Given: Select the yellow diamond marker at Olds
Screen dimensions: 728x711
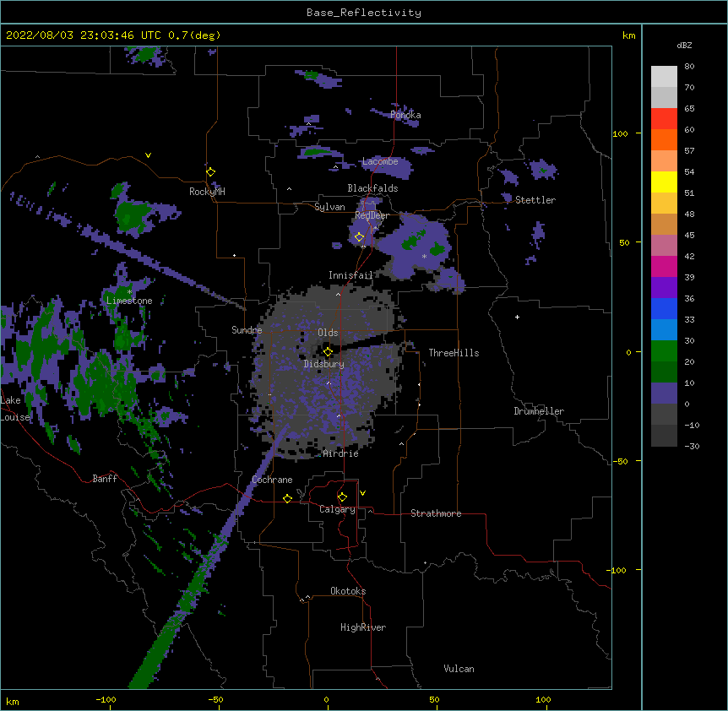Looking at the screenshot, I should tap(328, 352).
